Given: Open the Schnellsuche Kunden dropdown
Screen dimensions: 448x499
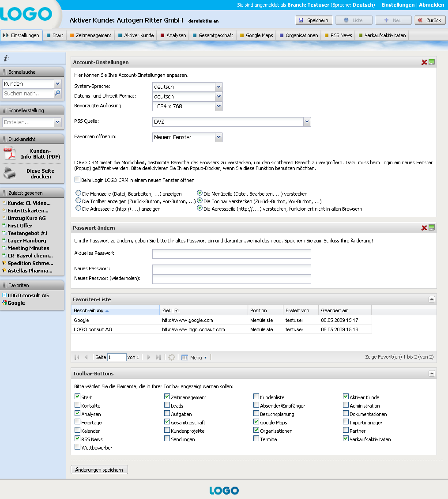Looking at the screenshot, I should point(57,84).
